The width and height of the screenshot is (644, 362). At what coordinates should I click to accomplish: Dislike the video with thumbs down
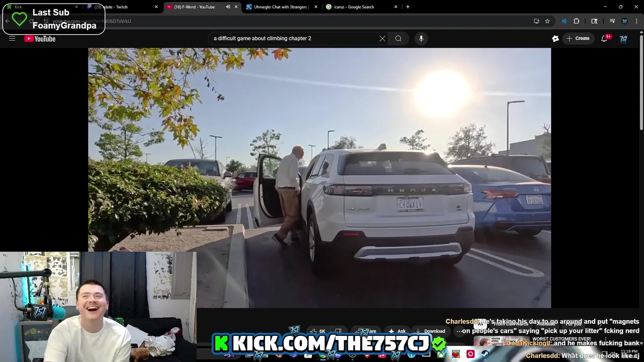(x=338, y=331)
